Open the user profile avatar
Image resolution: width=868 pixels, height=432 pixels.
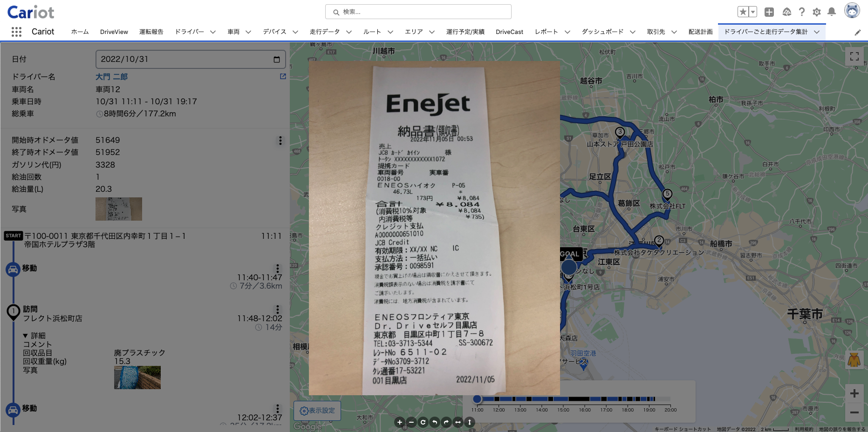(x=852, y=11)
